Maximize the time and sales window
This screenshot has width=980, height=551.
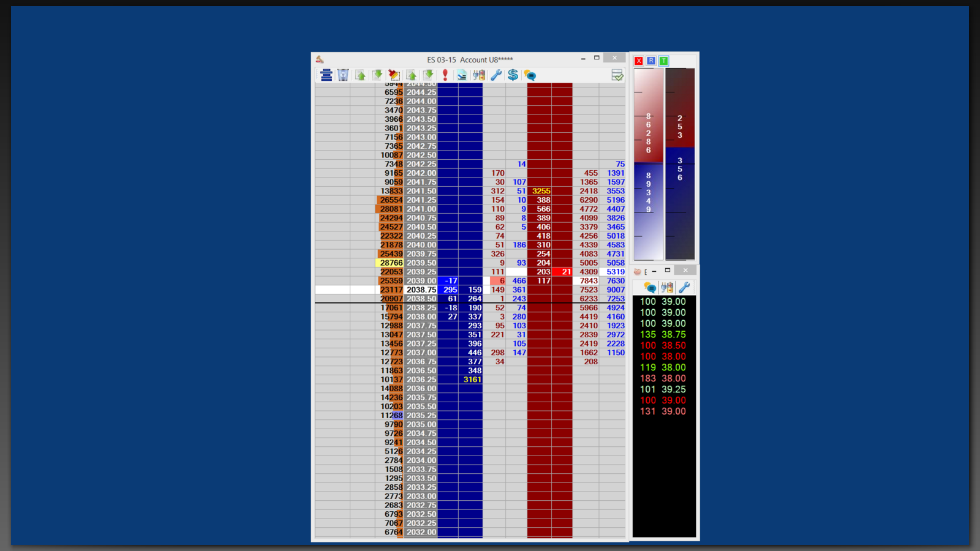(x=668, y=270)
